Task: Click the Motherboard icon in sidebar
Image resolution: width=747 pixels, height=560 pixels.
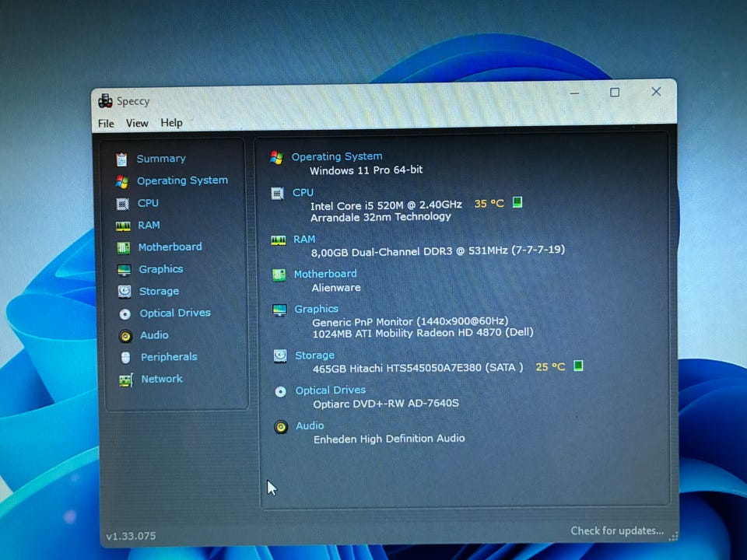Action: [124, 247]
